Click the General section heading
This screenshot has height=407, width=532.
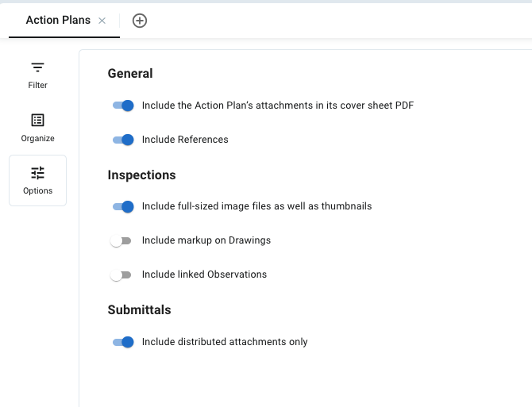click(x=130, y=73)
